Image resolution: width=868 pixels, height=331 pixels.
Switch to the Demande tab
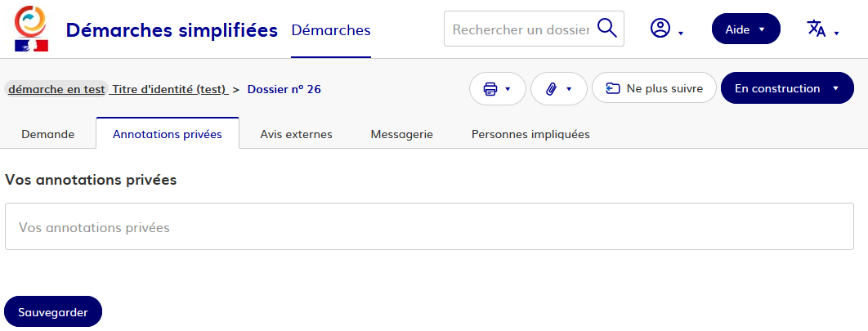point(47,134)
